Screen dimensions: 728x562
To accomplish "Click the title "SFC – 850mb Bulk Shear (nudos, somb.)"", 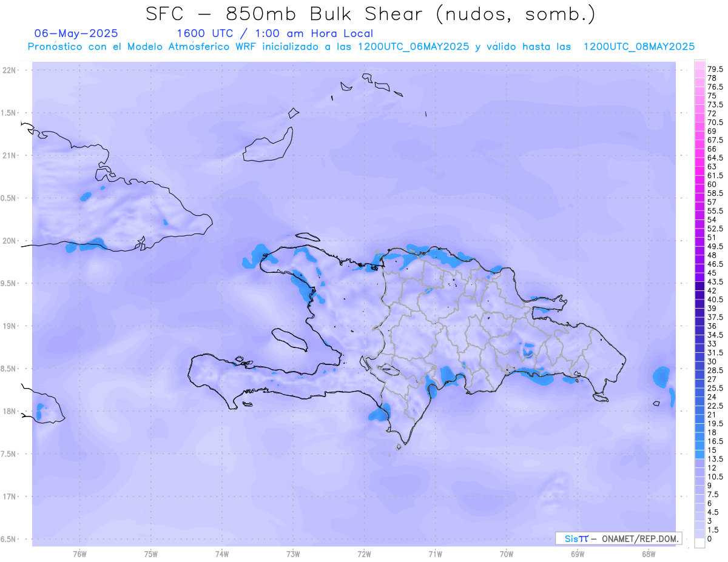I will [371, 14].
